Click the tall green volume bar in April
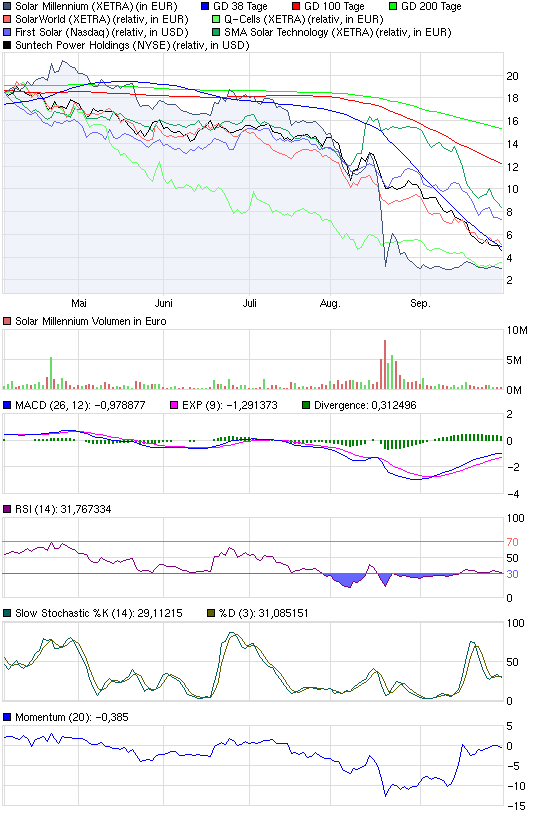The image size is (545, 814). click(x=51, y=373)
